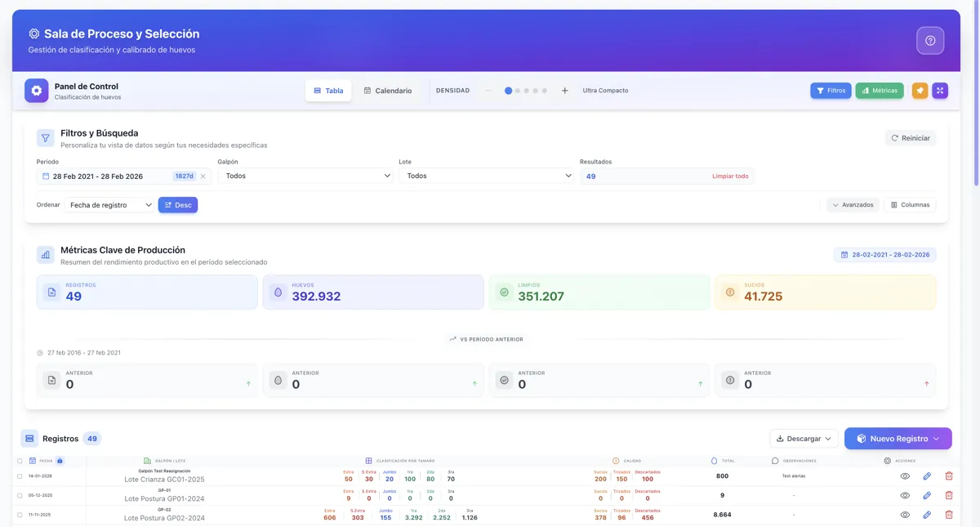Click the orange pin button
Viewport: 980px width, 527px height.
920,91
